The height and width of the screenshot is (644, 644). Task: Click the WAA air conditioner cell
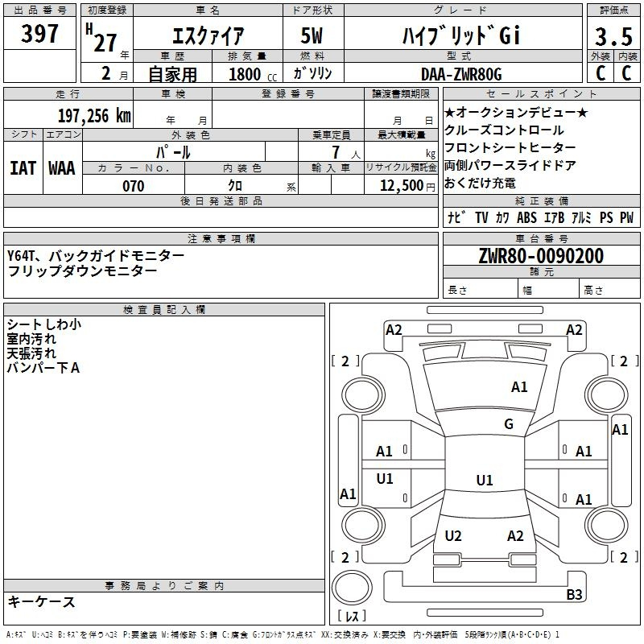pyautogui.click(x=62, y=168)
